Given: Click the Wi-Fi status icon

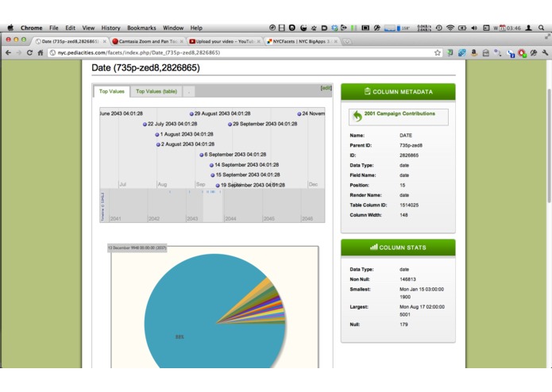Looking at the screenshot, I should click(450, 28).
